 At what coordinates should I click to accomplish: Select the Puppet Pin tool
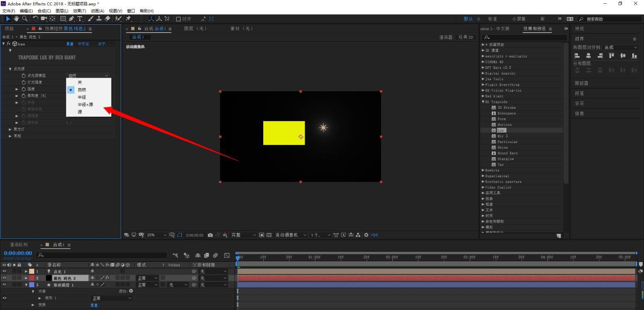tap(129, 19)
